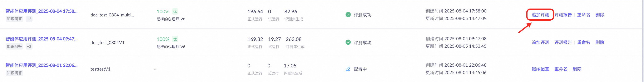Click 知识问答 tag in the third row
The image size is (644, 82).
14,73
